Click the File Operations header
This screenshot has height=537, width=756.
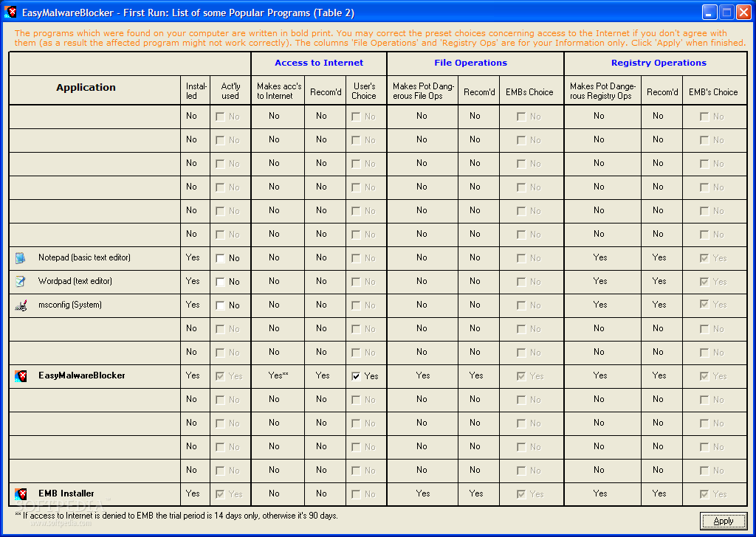pyautogui.click(x=470, y=63)
